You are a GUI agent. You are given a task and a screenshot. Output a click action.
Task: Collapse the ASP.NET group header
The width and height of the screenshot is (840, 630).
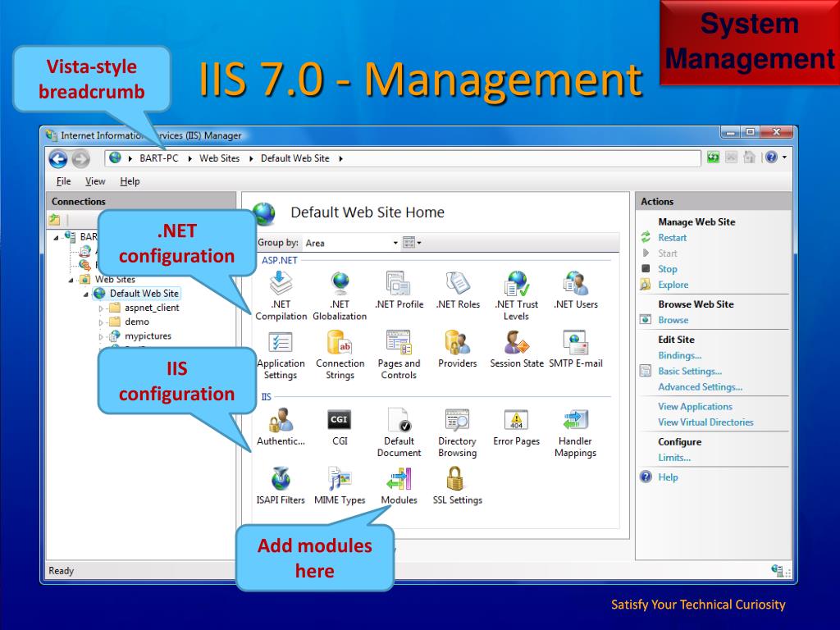[x=279, y=260]
